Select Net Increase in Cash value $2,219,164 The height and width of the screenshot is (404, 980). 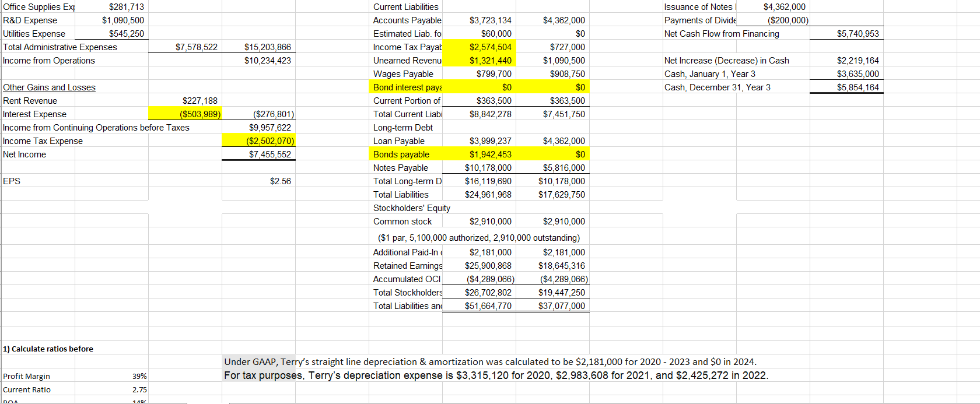[858, 61]
